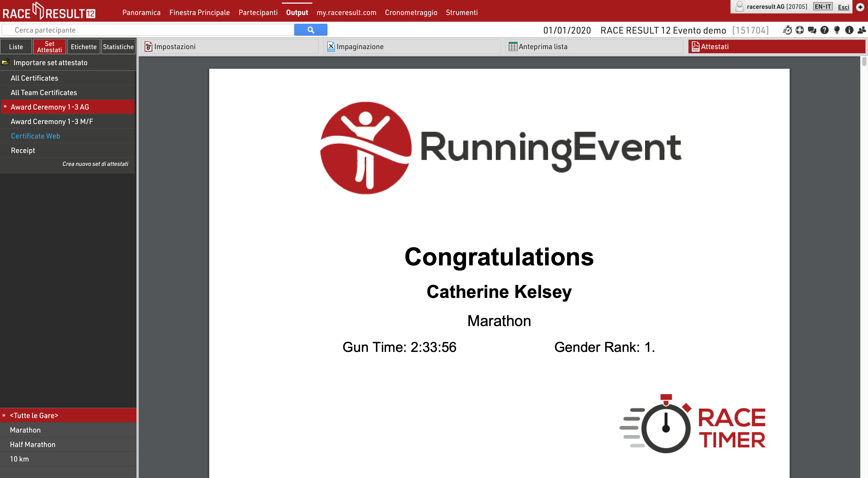Screen dimensions: 868x478
Task: Click the magnifier search button
Action: [310, 30]
